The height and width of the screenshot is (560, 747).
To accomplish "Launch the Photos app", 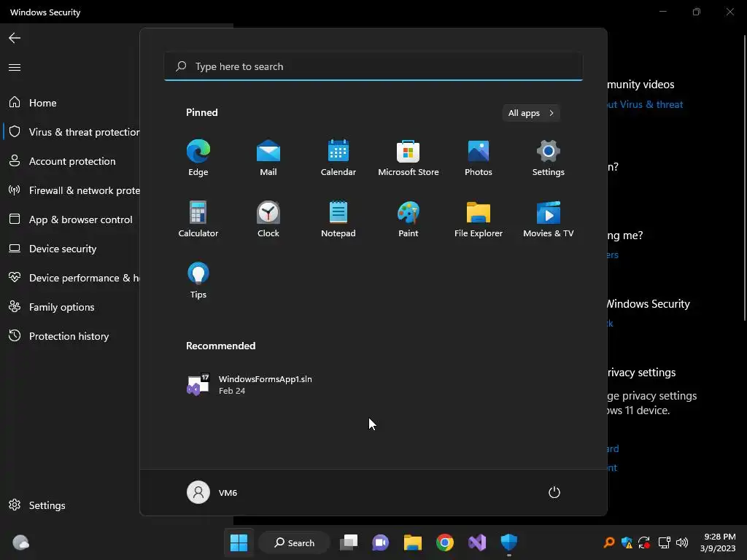I will tap(479, 157).
